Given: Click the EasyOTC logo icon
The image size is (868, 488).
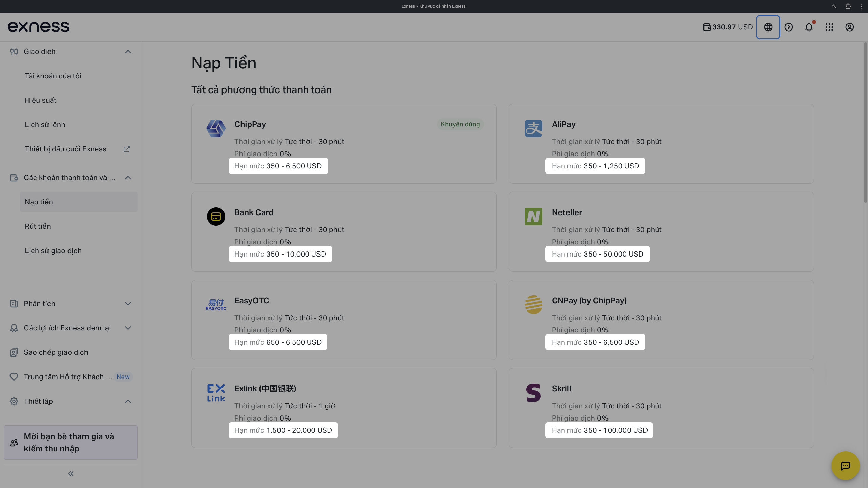Looking at the screenshot, I should [x=216, y=305].
